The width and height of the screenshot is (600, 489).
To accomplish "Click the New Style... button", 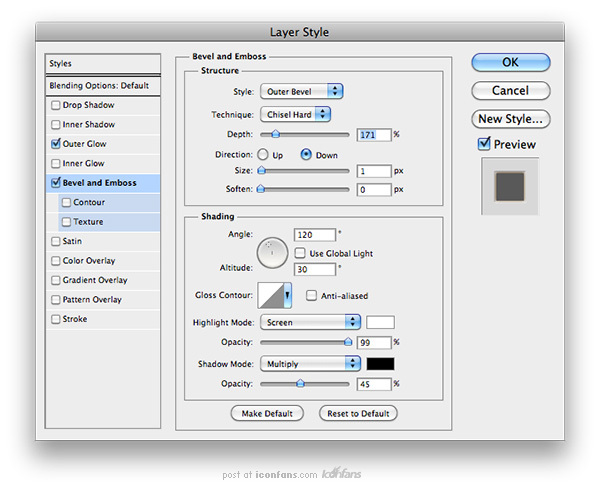I will coord(510,119).
